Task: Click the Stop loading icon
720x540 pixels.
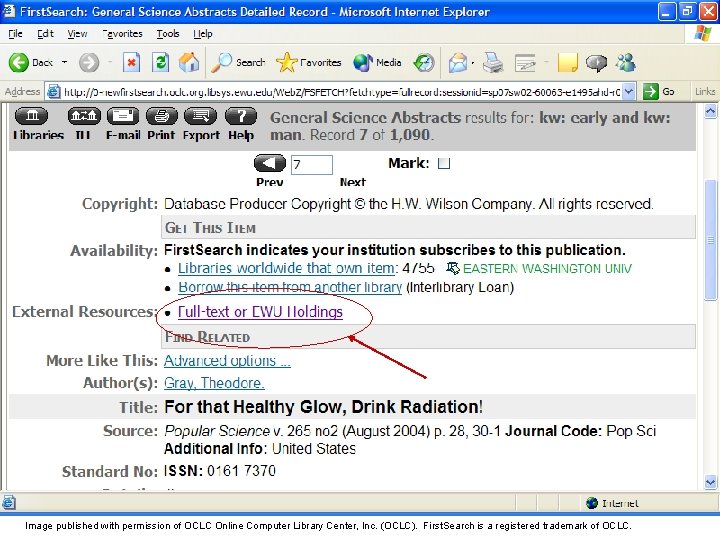Action: pos(131,62)
